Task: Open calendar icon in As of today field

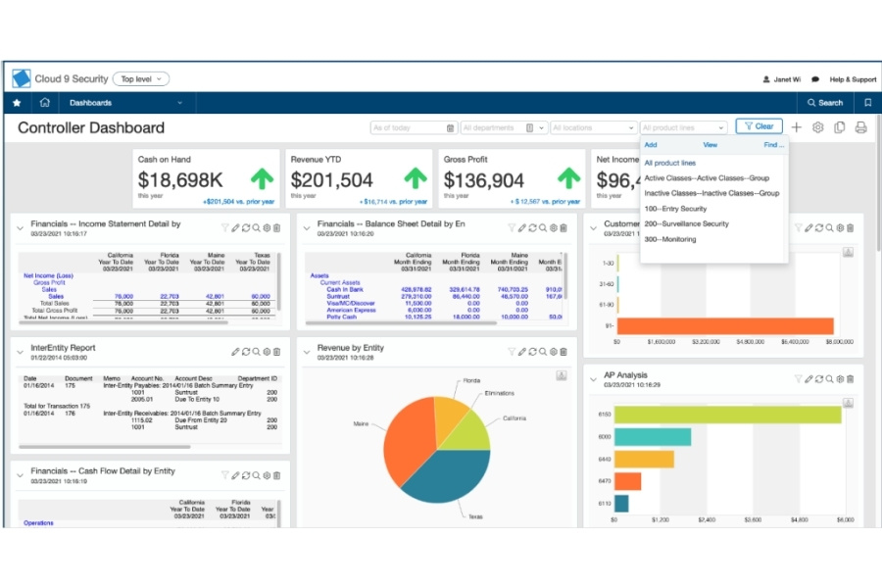Action: click(450, 128)
